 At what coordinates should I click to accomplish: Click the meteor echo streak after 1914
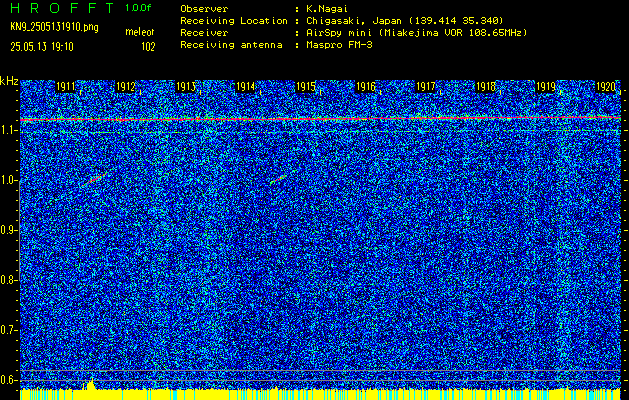click(x=278, y=179)
